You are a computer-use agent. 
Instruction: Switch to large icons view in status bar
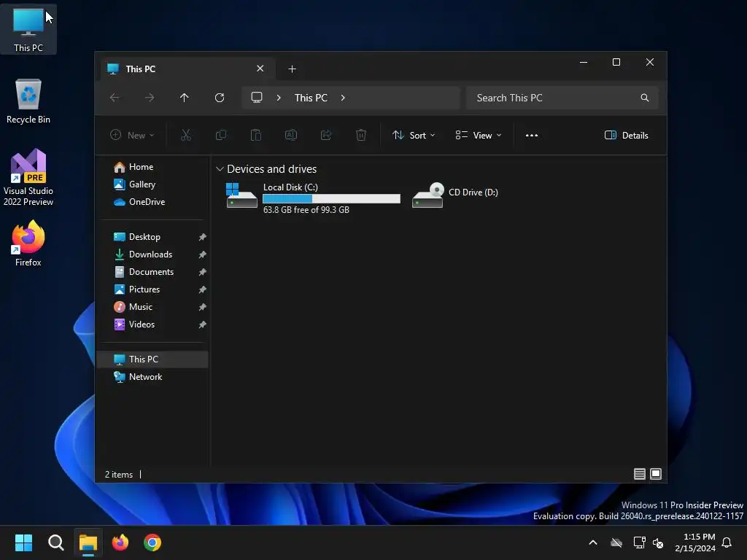[656, 474]
